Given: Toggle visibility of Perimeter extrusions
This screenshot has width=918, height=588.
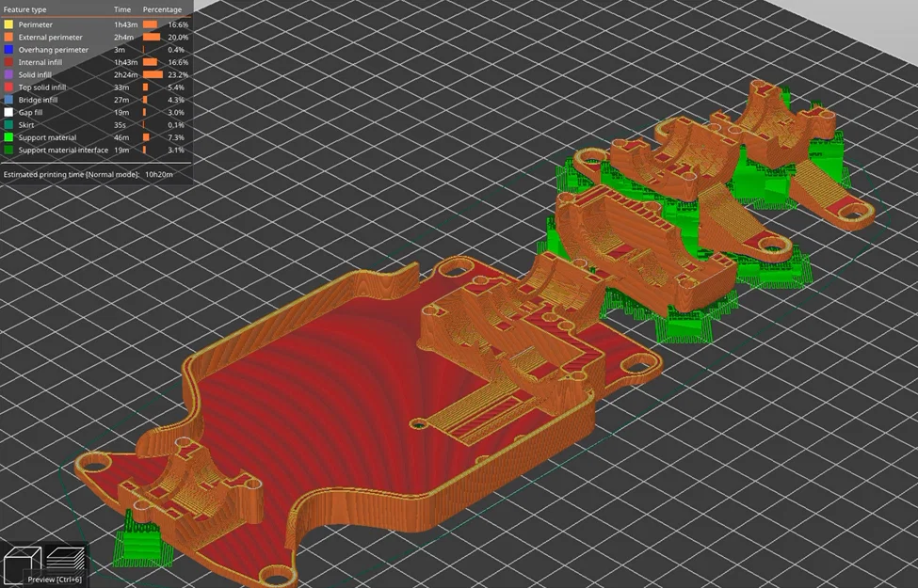Looking at the screenshot, I should coord(36,24).
